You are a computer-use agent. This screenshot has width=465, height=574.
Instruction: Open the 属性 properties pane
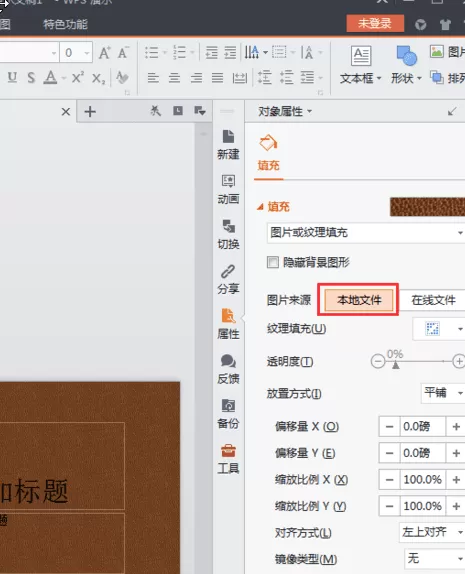[228, 324]
